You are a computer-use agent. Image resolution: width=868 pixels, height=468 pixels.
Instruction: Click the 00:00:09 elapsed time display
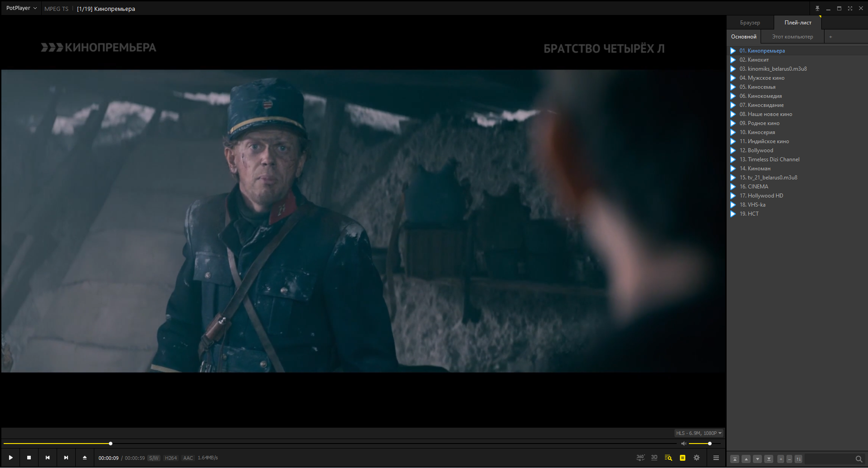108,458
